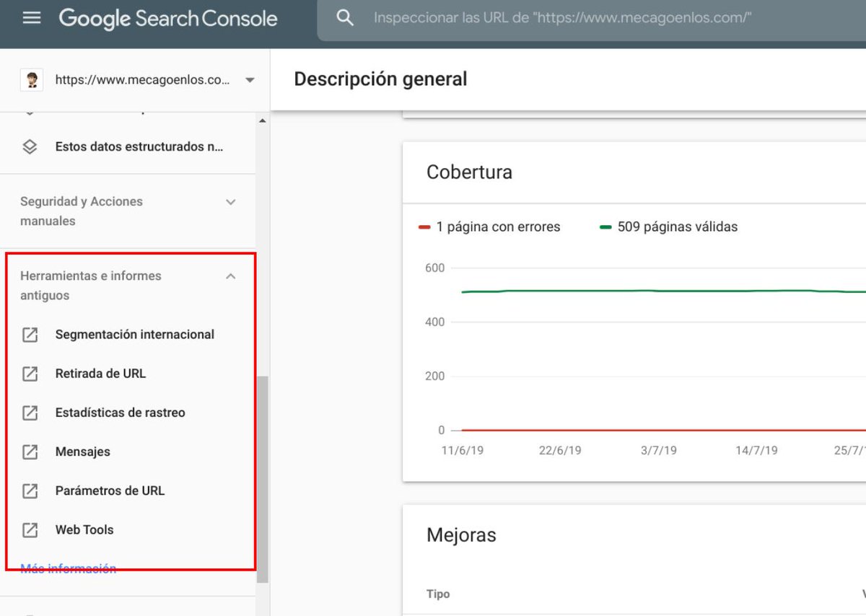Toggle the '1 página con errores' legend
Screen dimensions: 866x616
(x=489, y=226)
